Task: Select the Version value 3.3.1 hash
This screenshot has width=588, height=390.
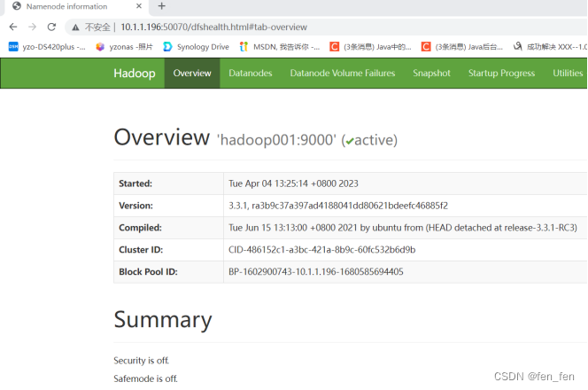Action: 338,206
